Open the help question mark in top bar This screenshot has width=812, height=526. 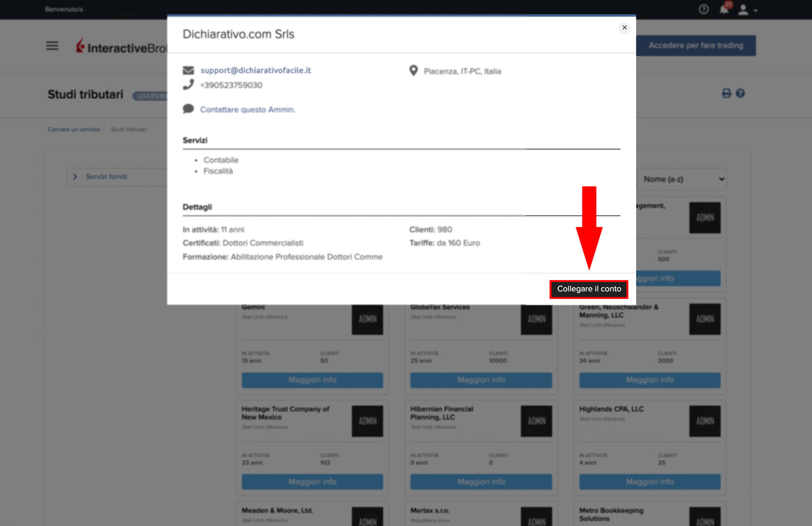click(704, 9)
